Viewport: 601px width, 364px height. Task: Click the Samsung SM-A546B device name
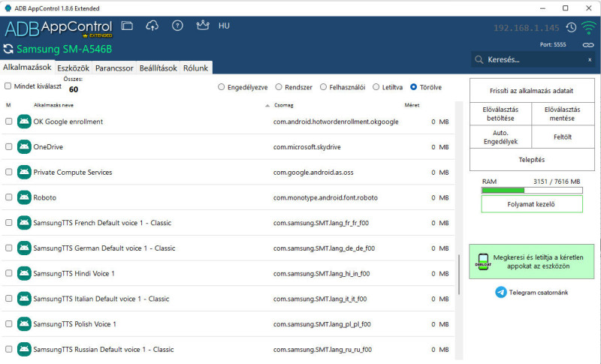click(x=65, y=49)
